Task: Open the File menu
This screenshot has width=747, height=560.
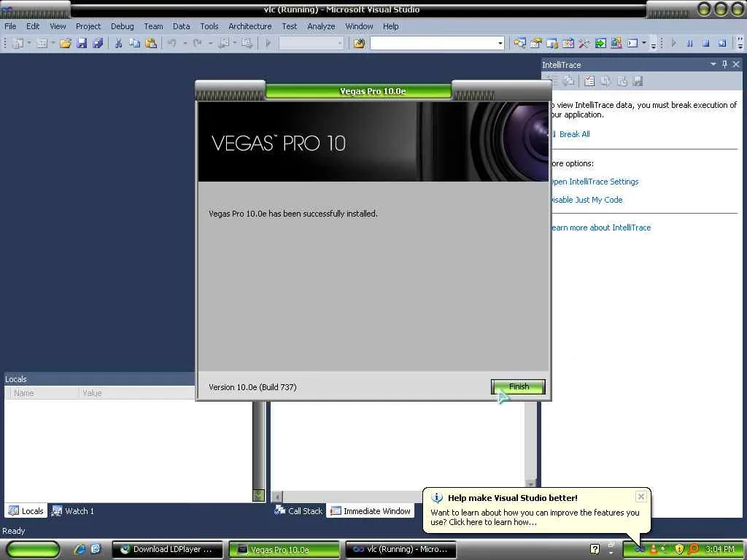Action: [x=10, y=26]
